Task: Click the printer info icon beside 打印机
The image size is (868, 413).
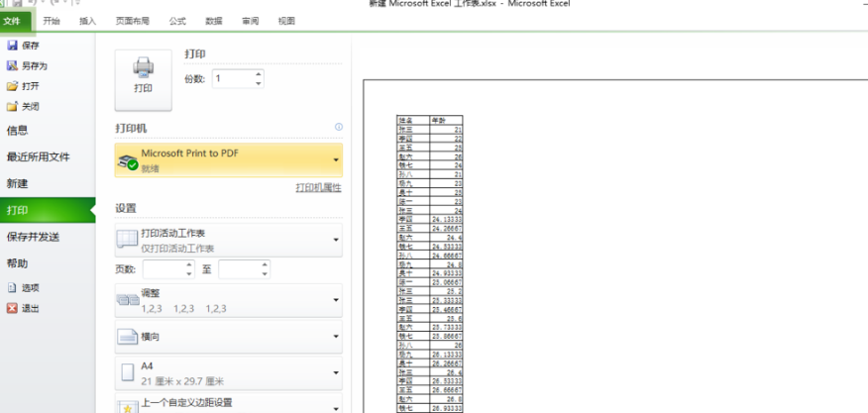Action: click(338, 128)
